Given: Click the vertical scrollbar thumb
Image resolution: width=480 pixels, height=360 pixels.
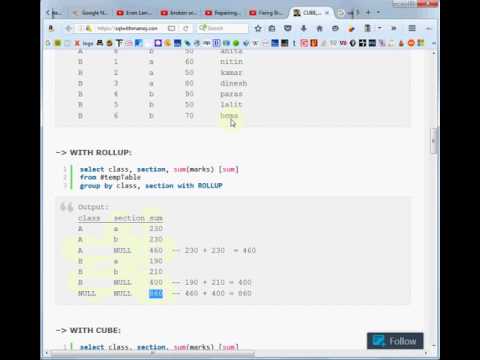Looking at the screenshot, I should pyautogui.click(x=433, y=141).
